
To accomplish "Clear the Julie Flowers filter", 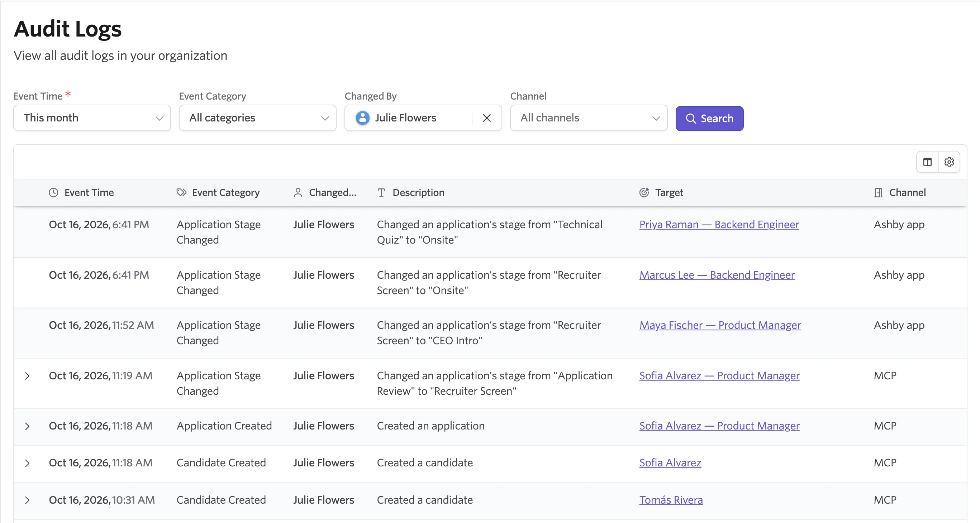I will pyautogui.click(x=486, y=118).
